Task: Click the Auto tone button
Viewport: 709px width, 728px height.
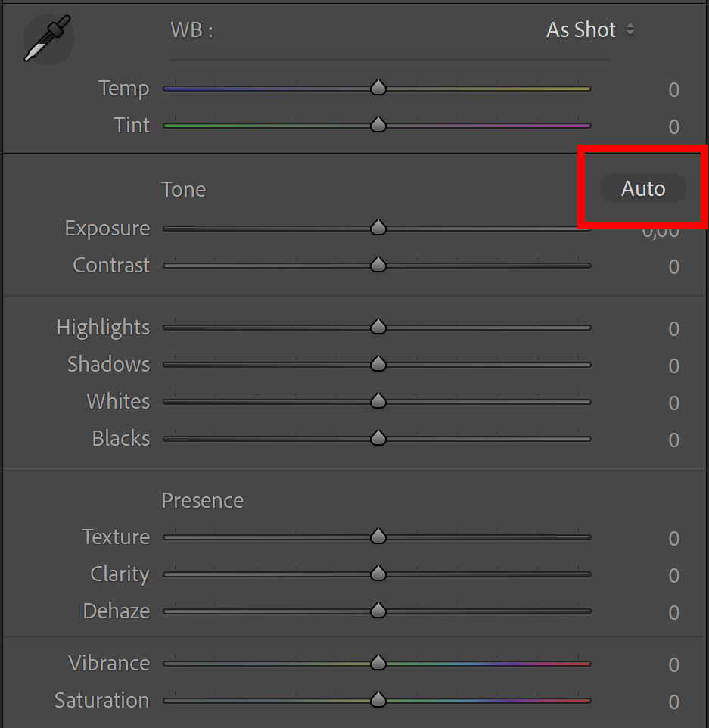Action: click(643, 188)
